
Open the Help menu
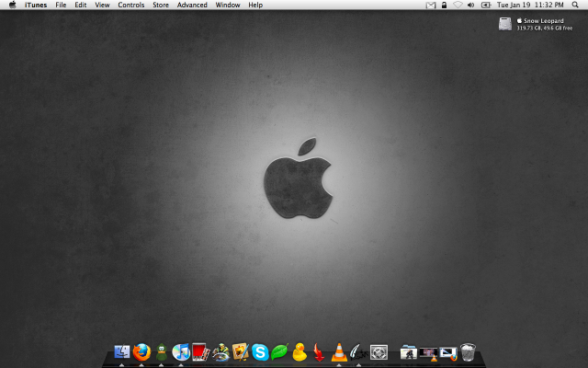[255, 5]
